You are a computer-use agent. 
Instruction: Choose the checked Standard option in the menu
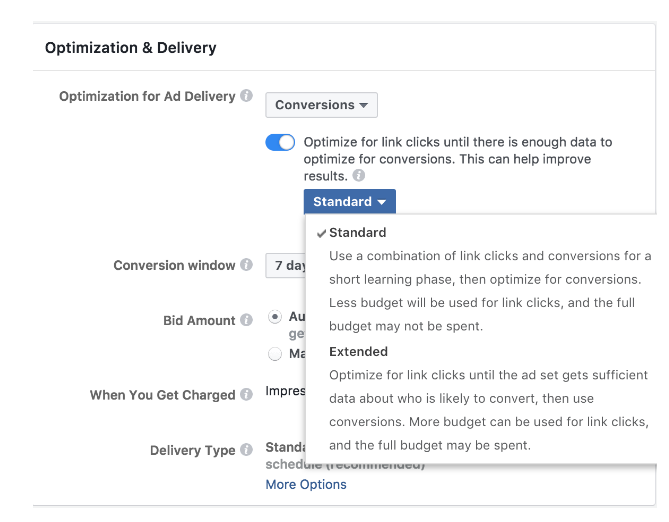click(357, 233)
